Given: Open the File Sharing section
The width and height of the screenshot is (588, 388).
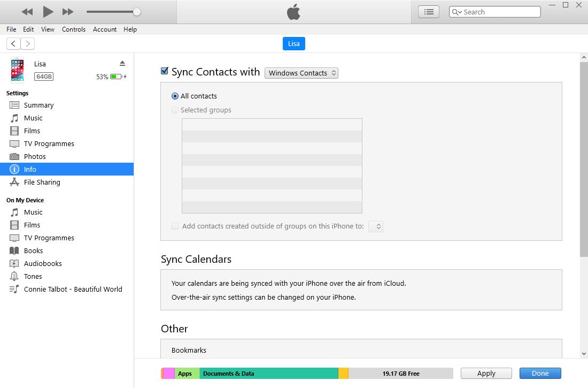Looking at the screenshot, I should click(x=42, y=182).
